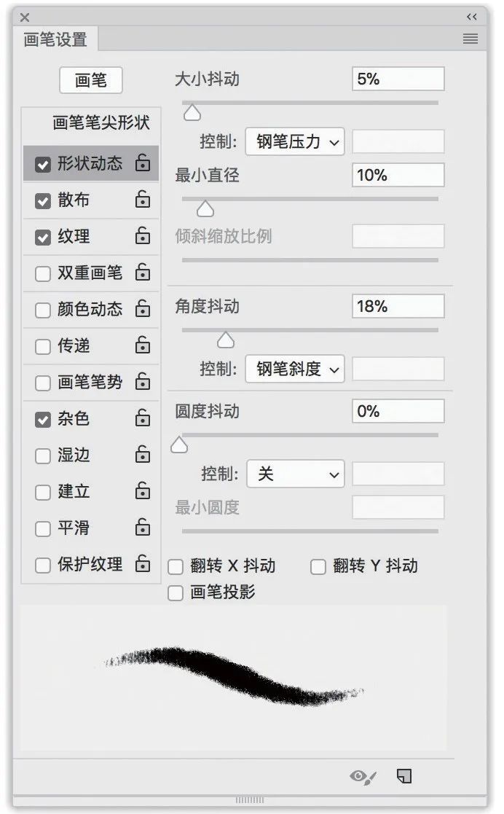The width and height of the screenshot is (504, 814).
Task: Uncheck the 纹理 checkbox
Action: tap(42, 237)
